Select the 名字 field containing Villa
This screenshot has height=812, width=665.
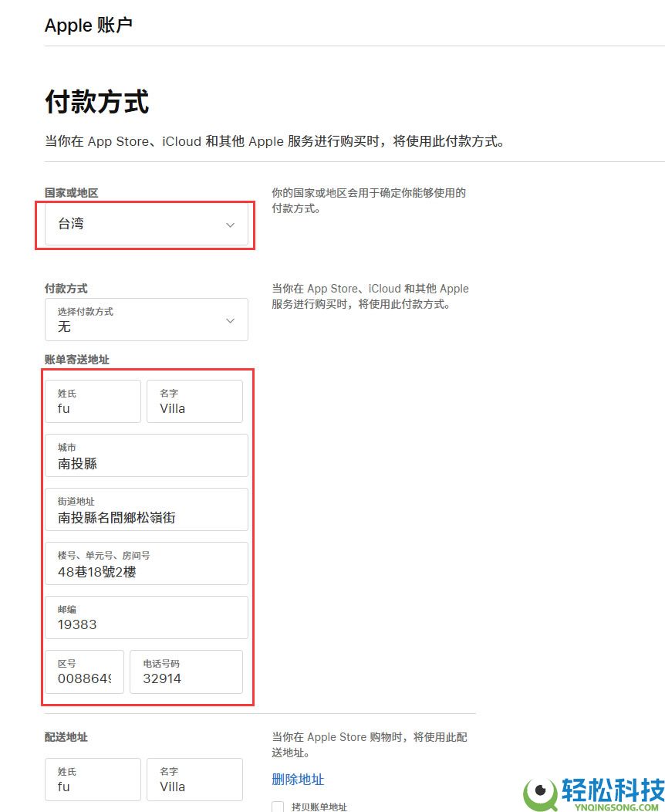(x=194, y=401)
